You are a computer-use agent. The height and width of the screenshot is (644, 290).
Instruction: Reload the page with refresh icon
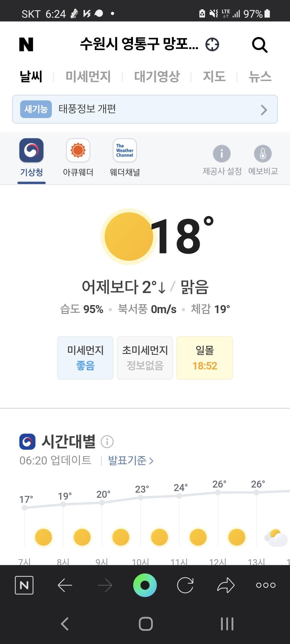click(185, 585)
